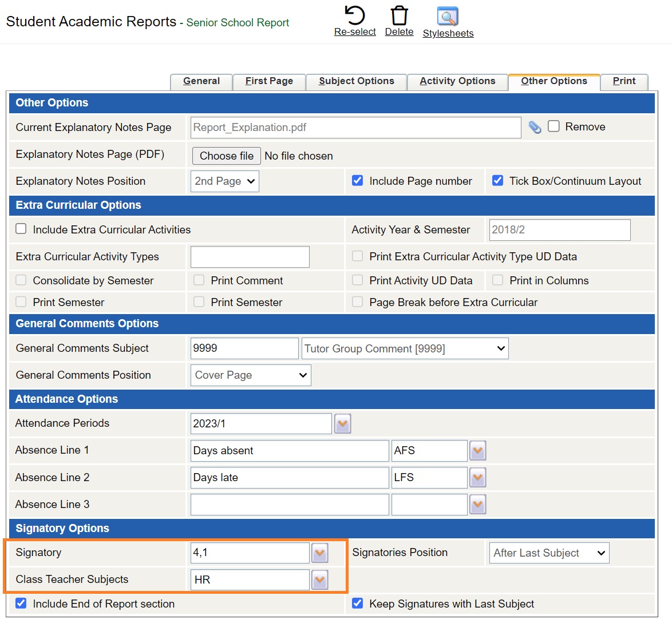The image size is (672, 627).
Task: Expand Explanatory Notes Position dropdown
Action: coord(224,181)
